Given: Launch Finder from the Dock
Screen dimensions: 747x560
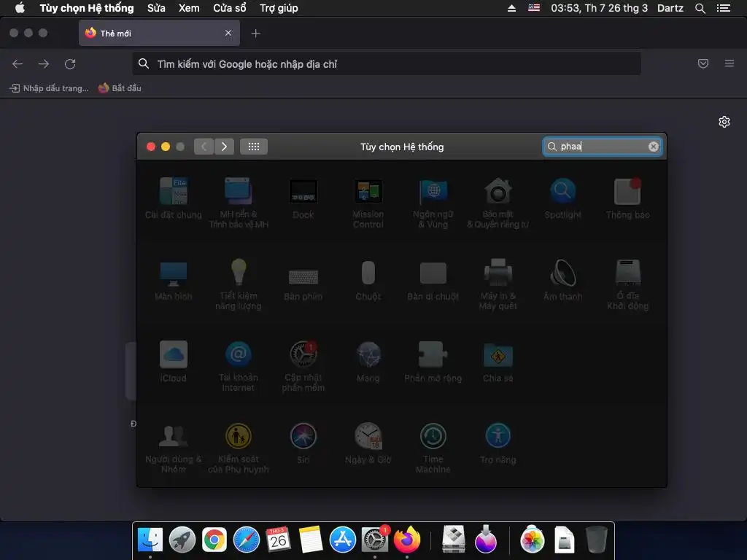Looking at the screenshot, I should click(150, 540).
